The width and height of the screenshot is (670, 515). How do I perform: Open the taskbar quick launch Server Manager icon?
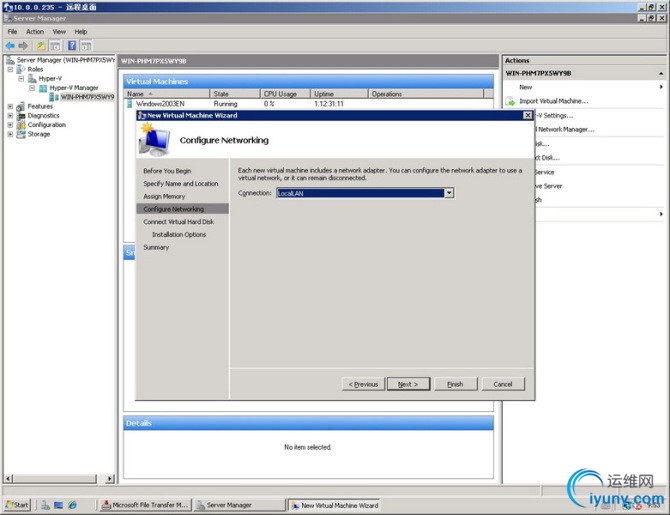click(x=45, y=505)
